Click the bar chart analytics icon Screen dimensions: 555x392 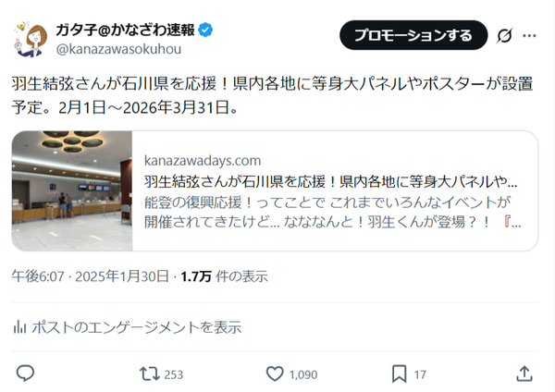tap(19, 327)
